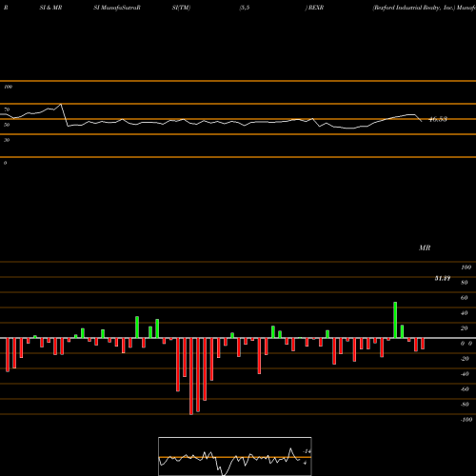Click the 60 label on the MR axis
The image size is (476, 476).
tap(465, 298)
